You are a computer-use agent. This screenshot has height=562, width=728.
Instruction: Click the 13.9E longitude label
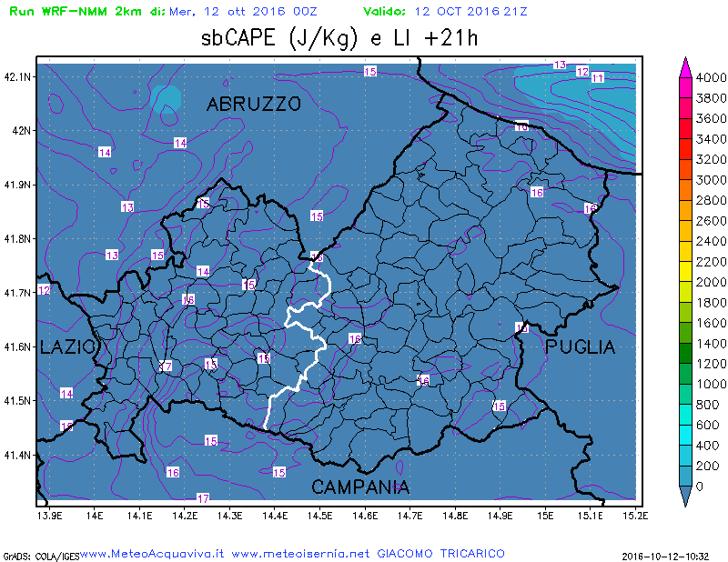49,516
